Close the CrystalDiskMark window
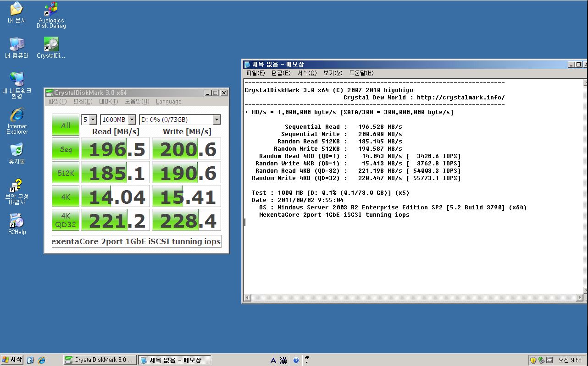Screen dimensions: 588x366 tap(224, 93)
